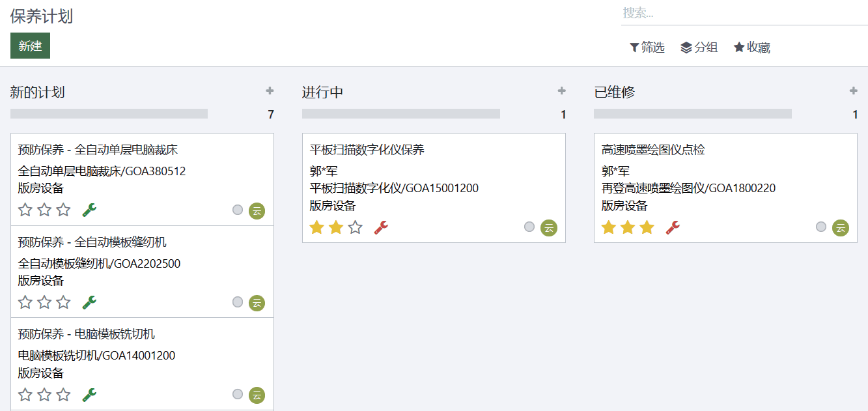Image resolution: width=868 pixels, height=411 pixels.
Task: Click the red wrench on 高速喷墨绘图仪点检 card
Action: 673,227
